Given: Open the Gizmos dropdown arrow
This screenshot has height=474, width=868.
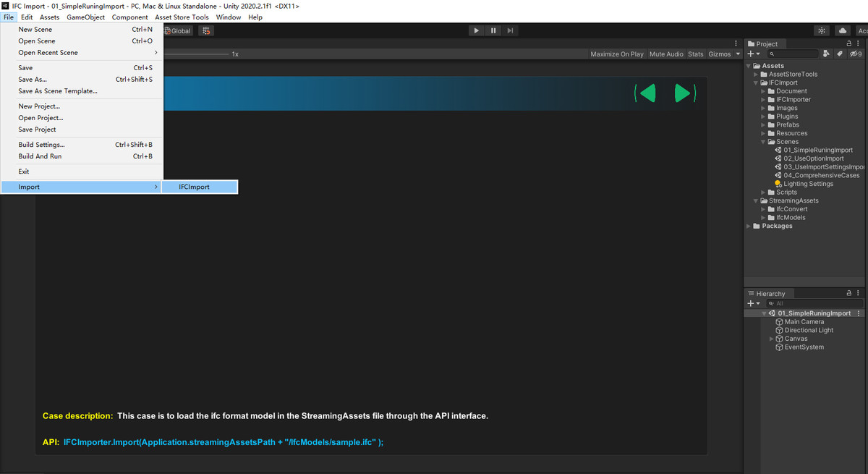Looking at the screenshot, I should (738, 54).
